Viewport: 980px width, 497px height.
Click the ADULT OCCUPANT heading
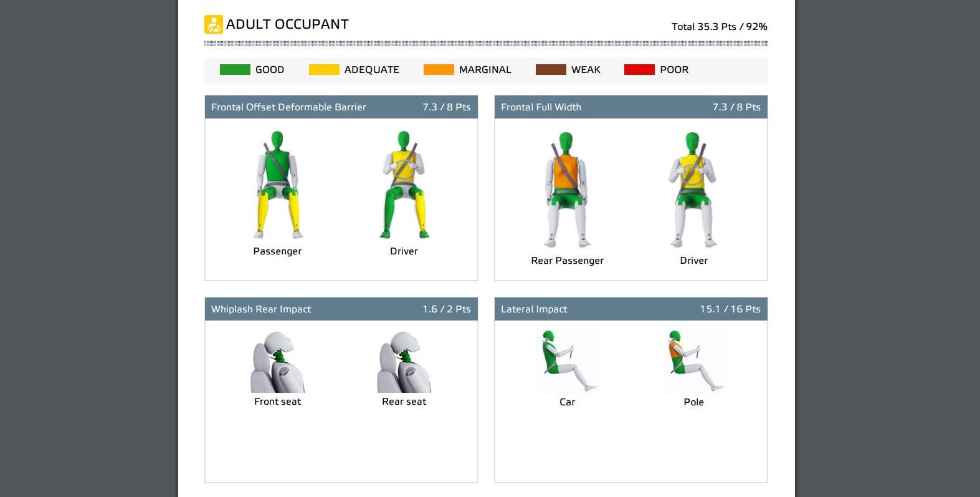tap(287, 24)
